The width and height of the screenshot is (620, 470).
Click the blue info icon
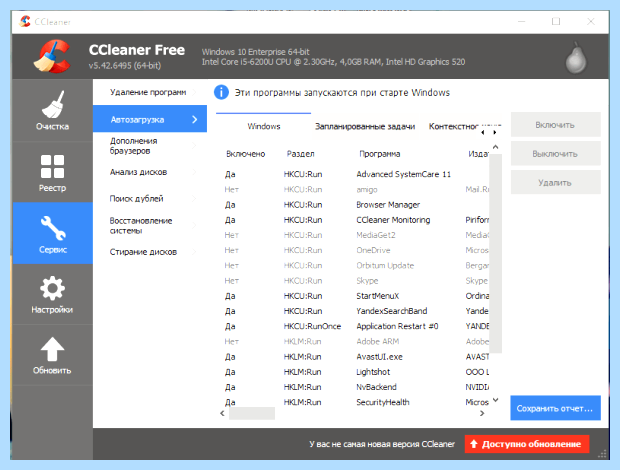point(221,92)
